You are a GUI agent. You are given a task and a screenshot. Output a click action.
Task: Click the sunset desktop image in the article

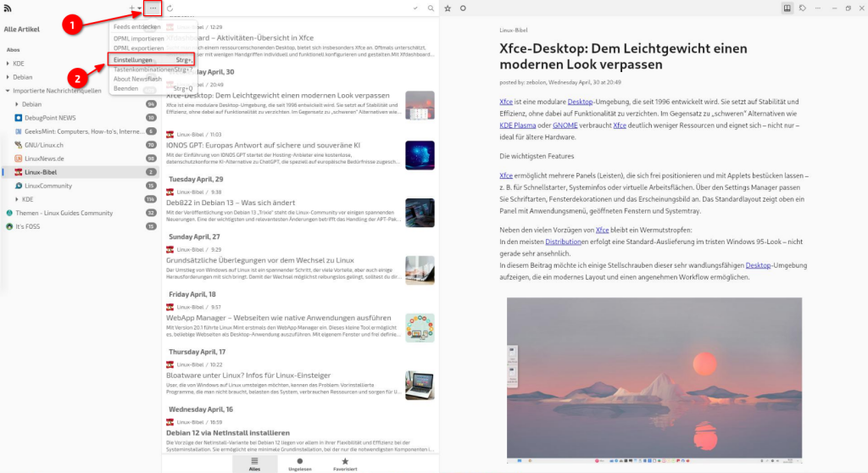coord(654,380)
